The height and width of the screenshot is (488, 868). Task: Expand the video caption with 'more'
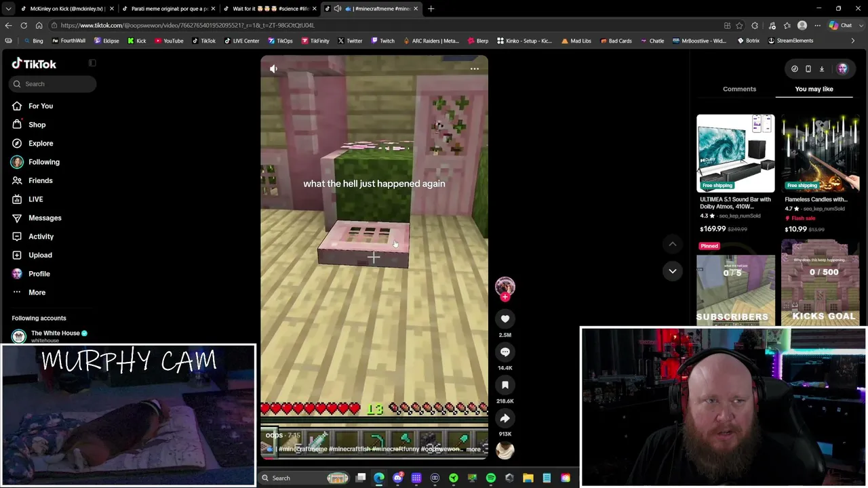473,449
